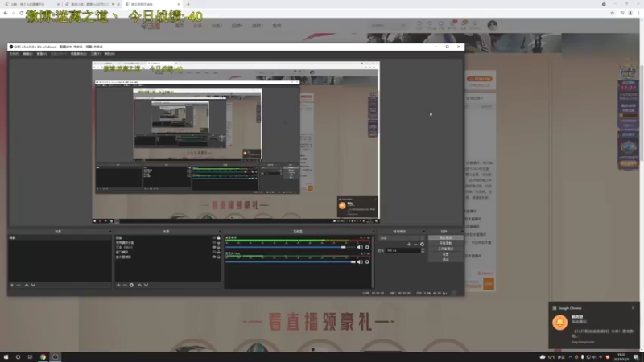Screen dimensions: 644x362
Task: Open Mic/Aux settings gear in mixer
Action: point(367,262)
